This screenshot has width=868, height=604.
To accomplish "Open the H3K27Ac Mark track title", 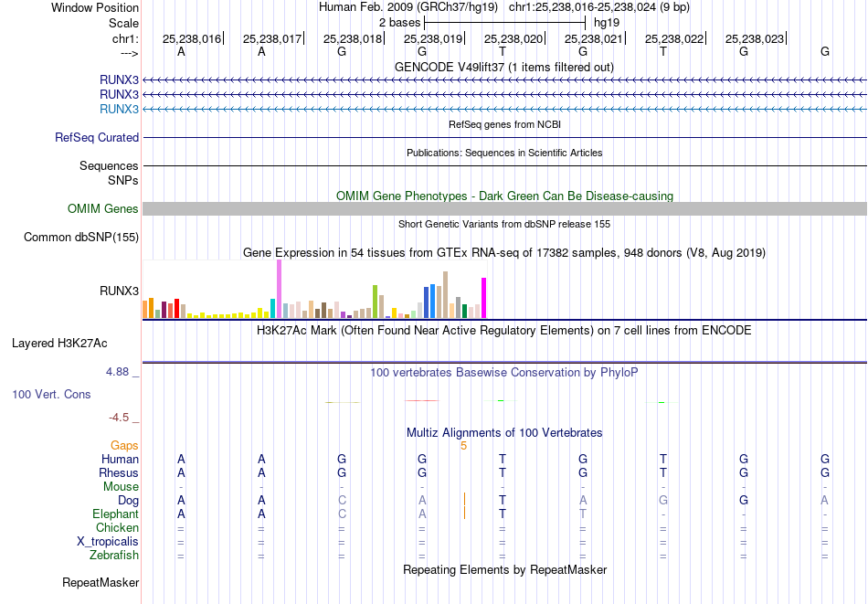I will pyautogui.click(x=504, y=331).
